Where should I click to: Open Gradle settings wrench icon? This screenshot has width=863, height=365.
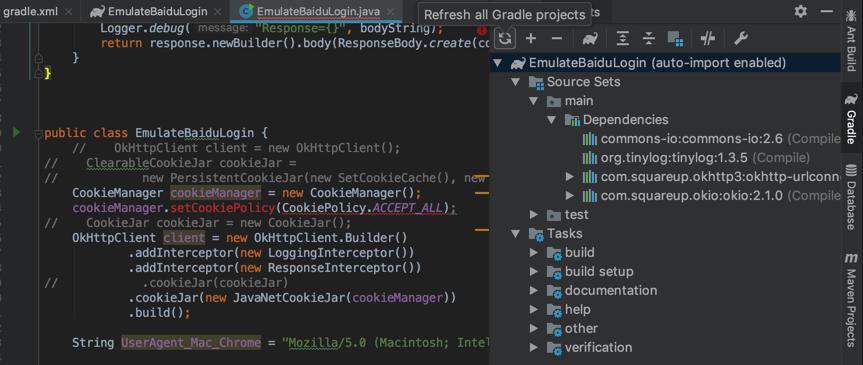tap(740, 39)
